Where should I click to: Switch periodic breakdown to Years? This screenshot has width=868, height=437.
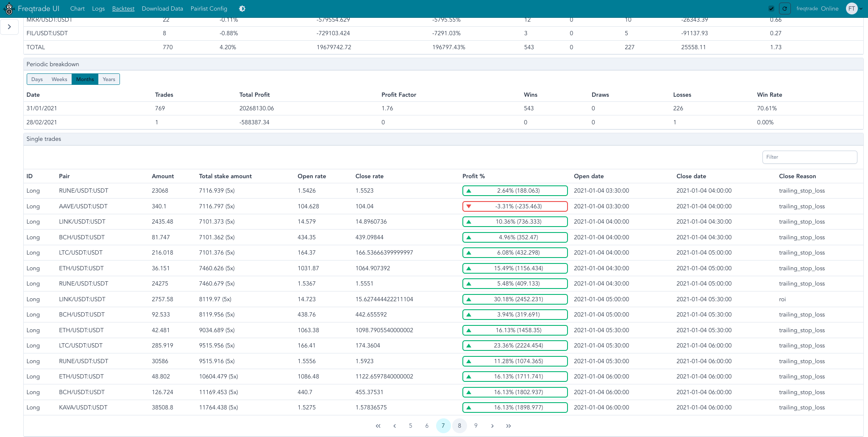[108, 79]
